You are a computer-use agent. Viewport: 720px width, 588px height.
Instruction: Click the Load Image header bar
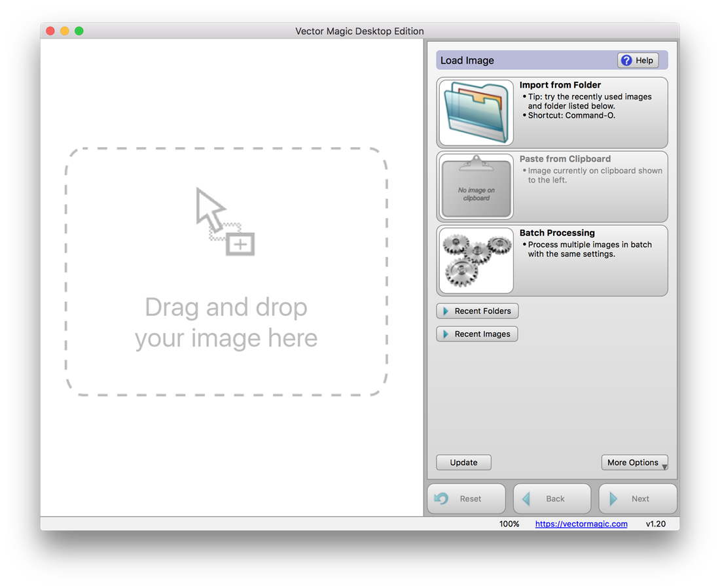[524, 60]
